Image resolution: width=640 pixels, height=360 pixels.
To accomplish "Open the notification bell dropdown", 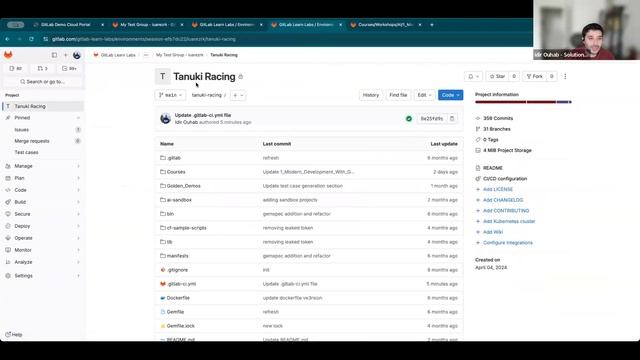I will pyautogui.click(x=473, y=76).
